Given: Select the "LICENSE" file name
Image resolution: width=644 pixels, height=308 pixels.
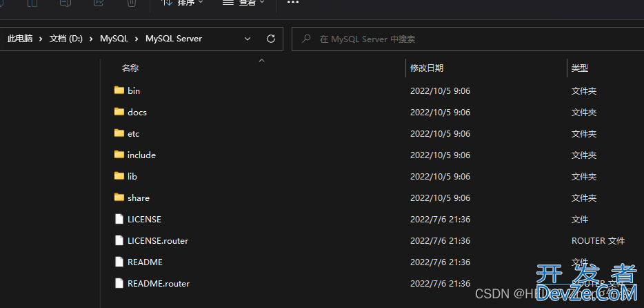Looking at the screenshot, I should (x=145, y=219).
